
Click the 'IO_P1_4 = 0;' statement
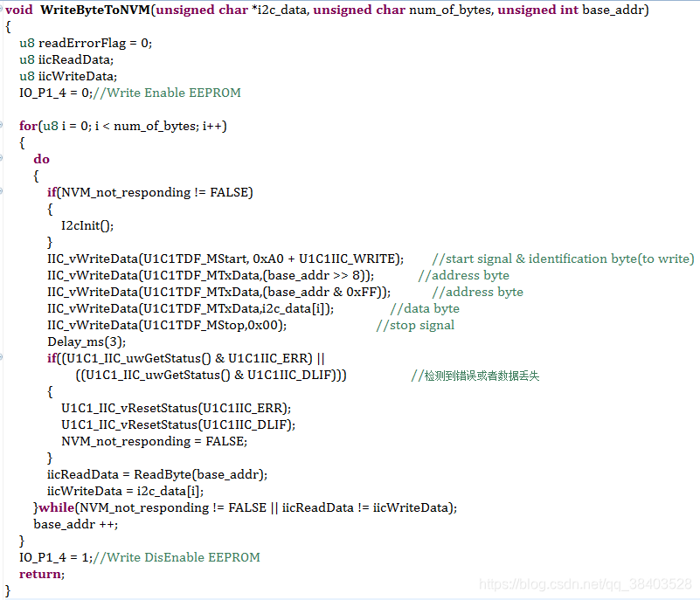(56, 93)
